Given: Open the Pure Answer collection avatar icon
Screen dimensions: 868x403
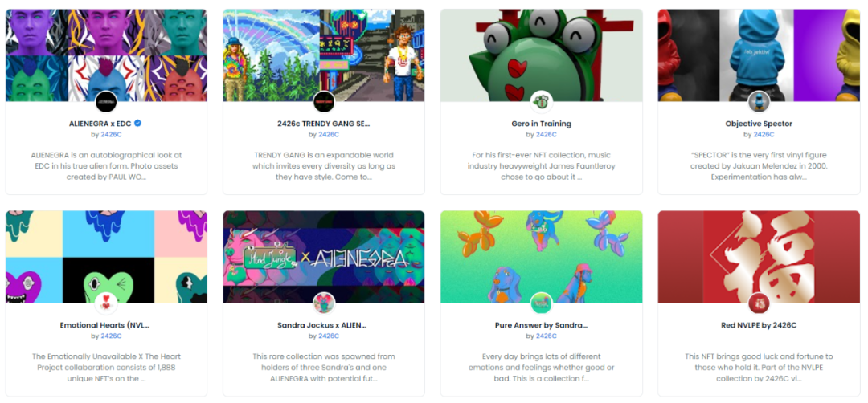Looking at the screenshot, I should (541, 303).
